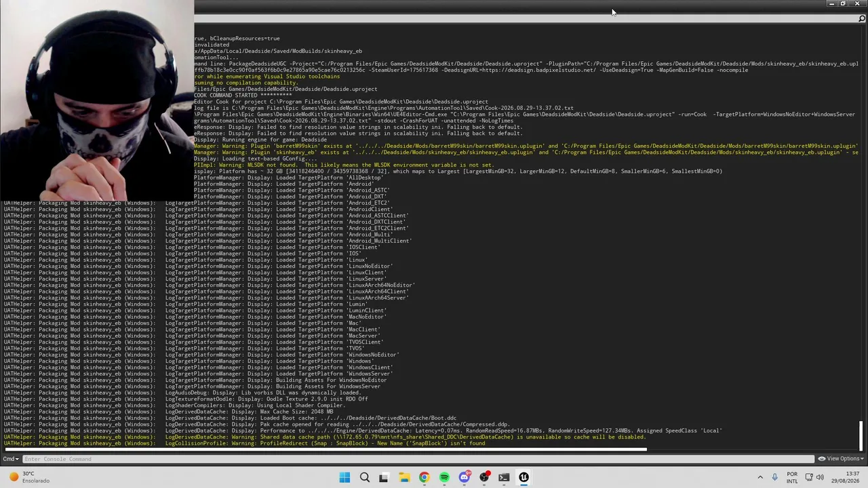Click the magnifier icon in the log search bar
Image resolution: width=868 pixels, height=488 pixels.
[862, 19]
